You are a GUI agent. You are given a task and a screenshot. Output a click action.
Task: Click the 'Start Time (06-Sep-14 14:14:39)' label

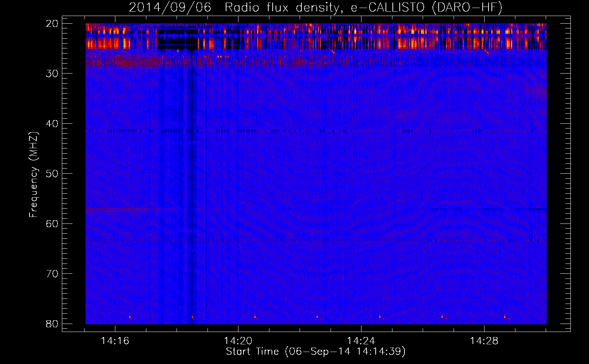[x=316, y=352]
